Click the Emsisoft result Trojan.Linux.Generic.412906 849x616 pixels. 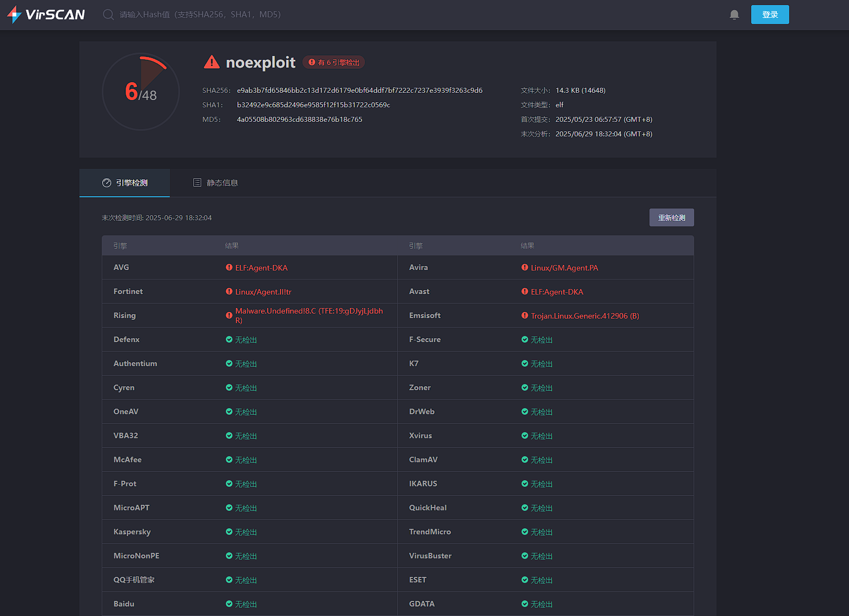585,316
